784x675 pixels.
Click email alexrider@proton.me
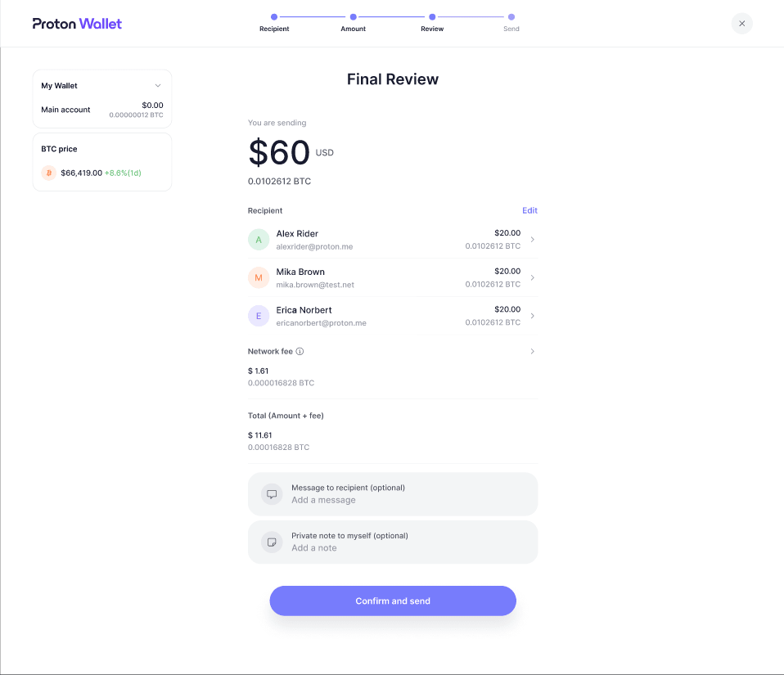coord(314,246)
